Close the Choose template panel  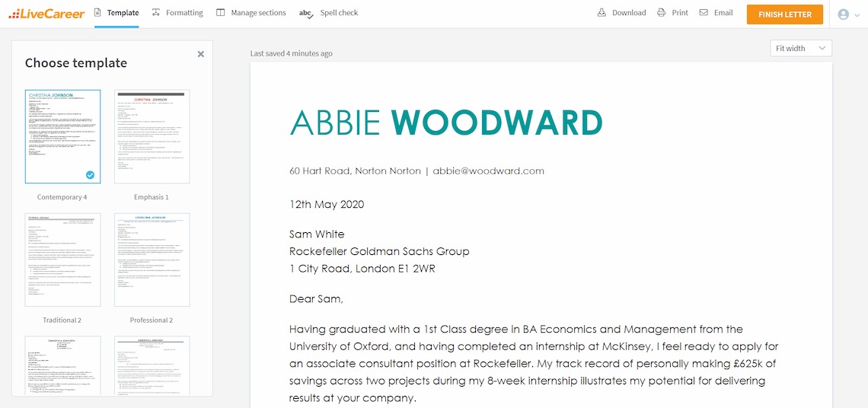(x=201, y=54)
